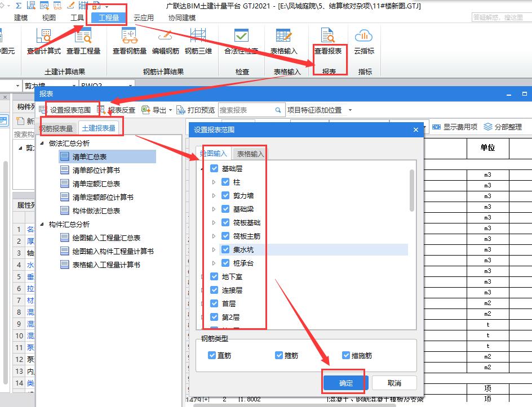This screenshot has width=532, height=407.
Task: Toggle the 直筋 rebar type checkbox
Action: point(212,355)
